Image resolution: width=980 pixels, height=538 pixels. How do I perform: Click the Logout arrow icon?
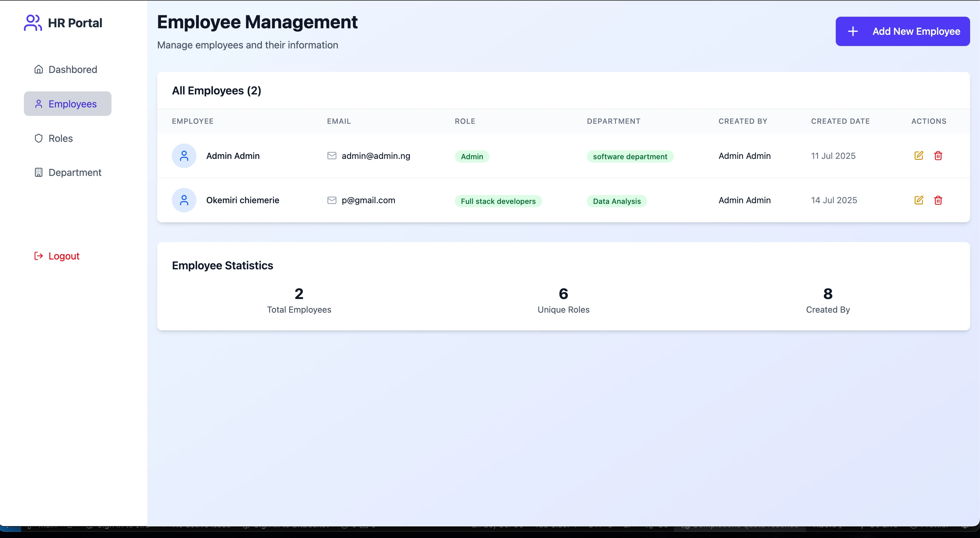[38, 256]
